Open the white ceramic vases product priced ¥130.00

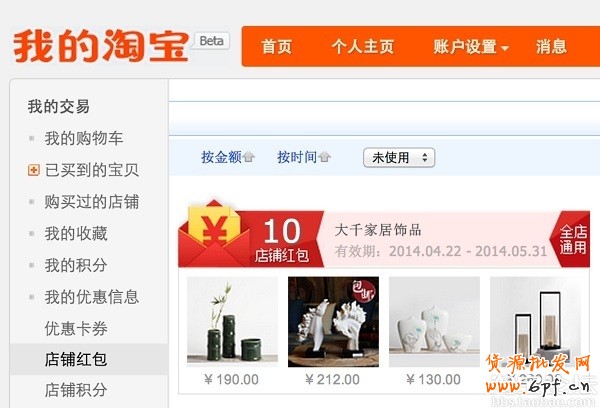434,322
